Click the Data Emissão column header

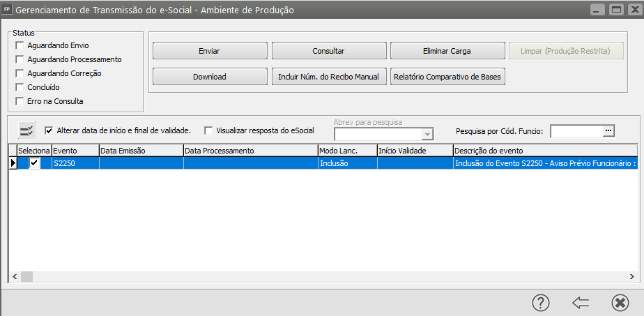coord(141,151)
